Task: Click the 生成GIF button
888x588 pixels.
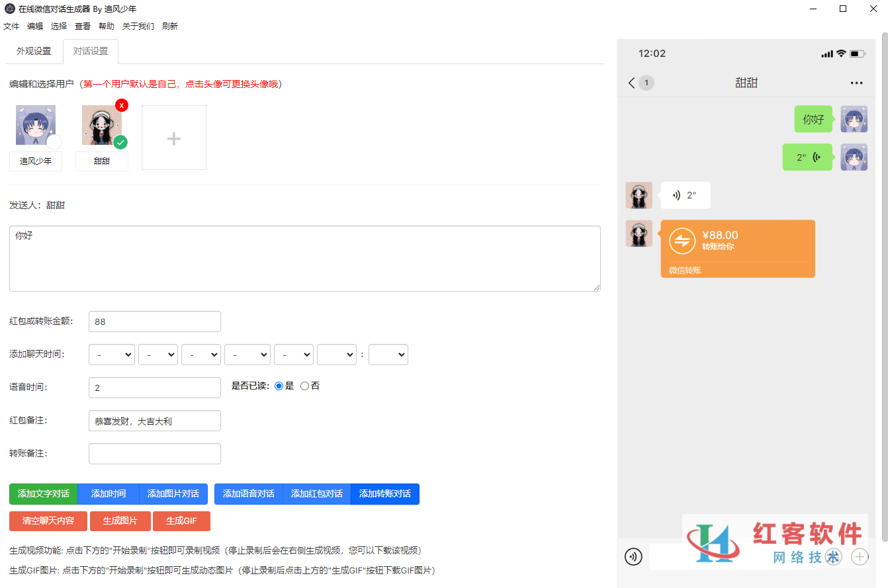Action: pyautogui.click(x=181, y=521)
